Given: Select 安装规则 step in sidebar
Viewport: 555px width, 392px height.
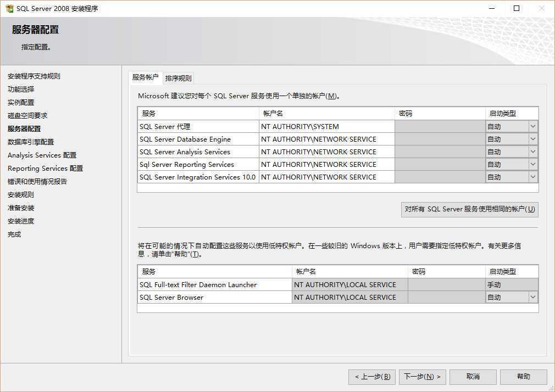Looking at the screenshot, I should click(21, 194).
